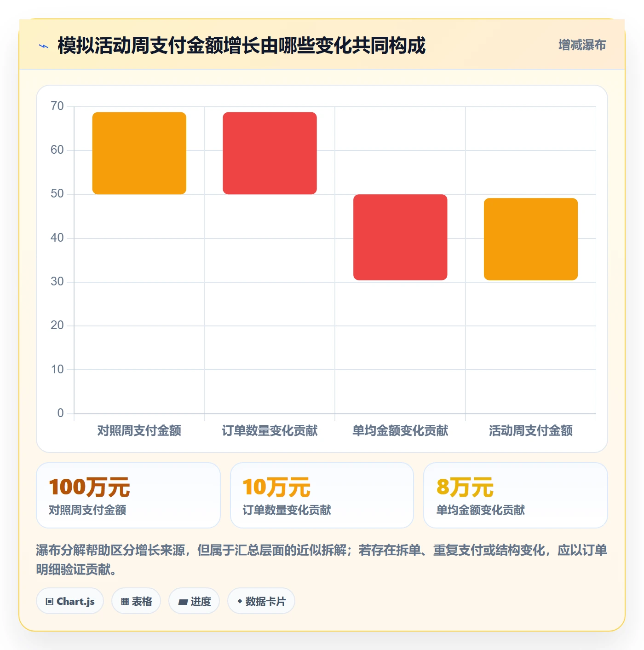Open the 100万元 data card
This screenshot has width=644, height=650.
128,495
